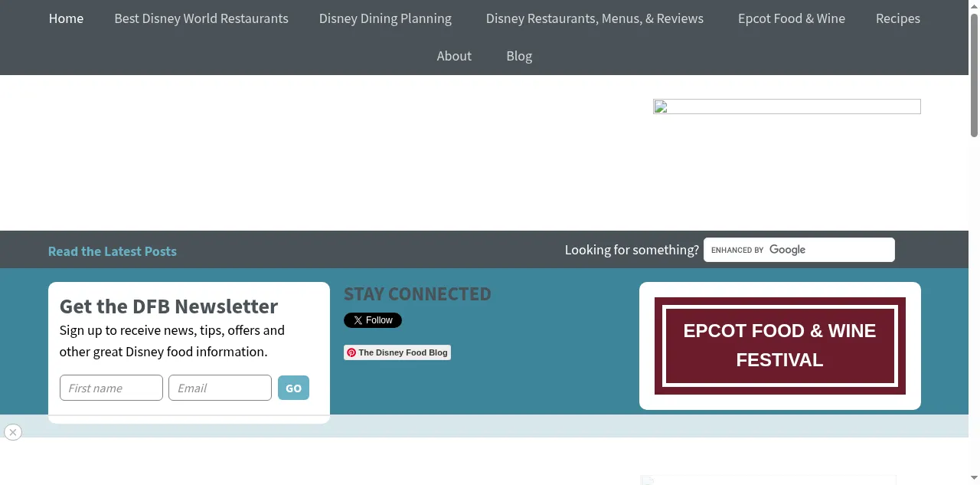Screen dimensions: 980x485
Task: Focus the Google enhanced search box
Action: click(x=799, y=250)
